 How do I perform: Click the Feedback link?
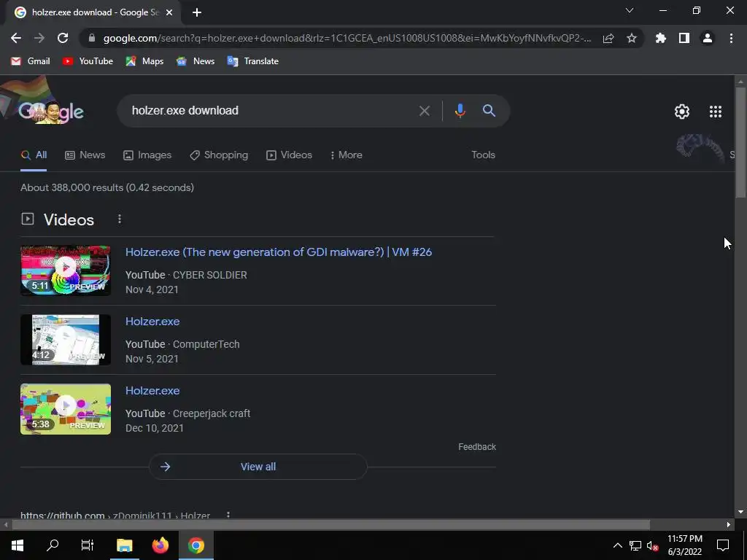click(477, 447)
